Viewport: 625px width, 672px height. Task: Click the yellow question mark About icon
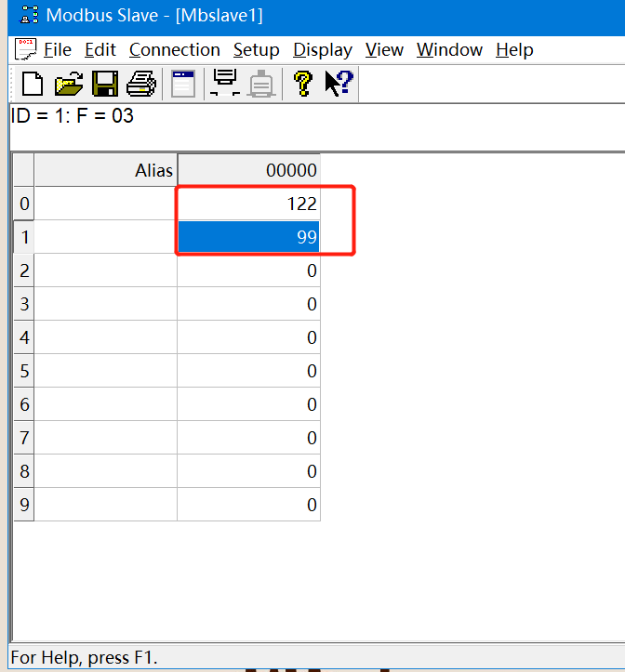tap(302, 85)
